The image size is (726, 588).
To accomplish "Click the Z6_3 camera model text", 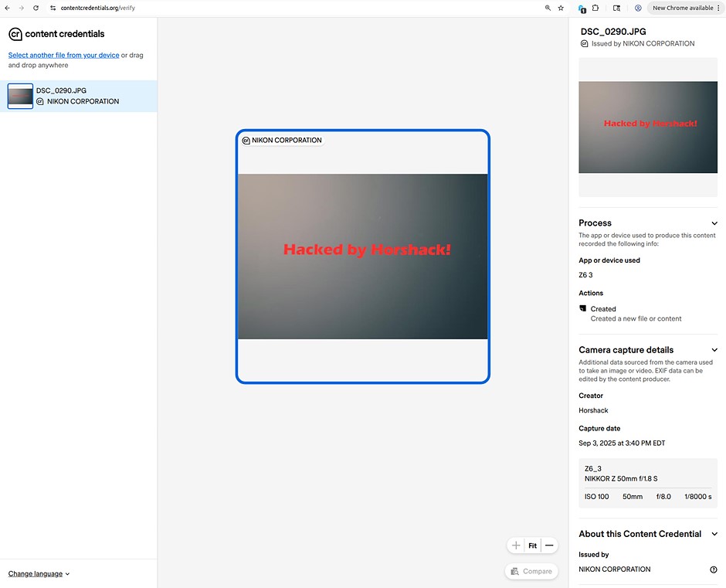I will 592,468.
